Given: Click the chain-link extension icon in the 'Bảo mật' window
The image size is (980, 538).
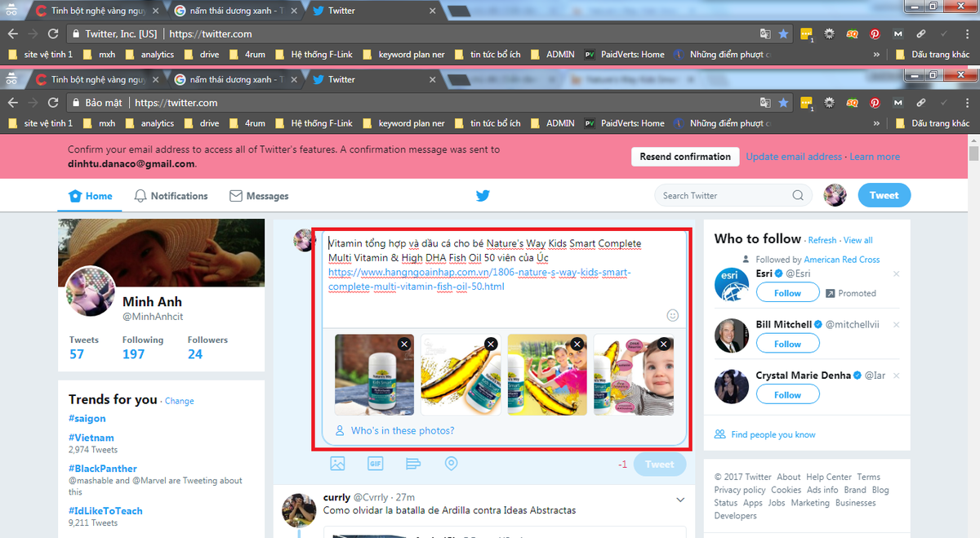Looking at the screenshot, I should click(x=920, y=103).
